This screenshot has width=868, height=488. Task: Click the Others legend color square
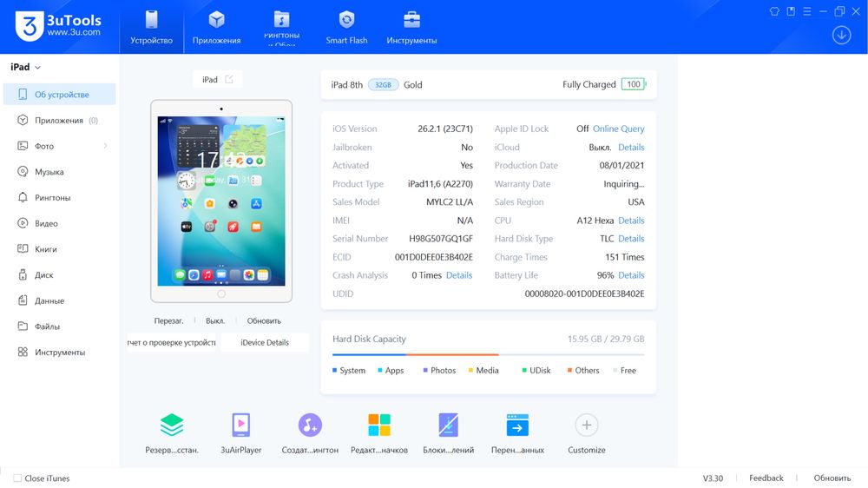coord(569,370)
